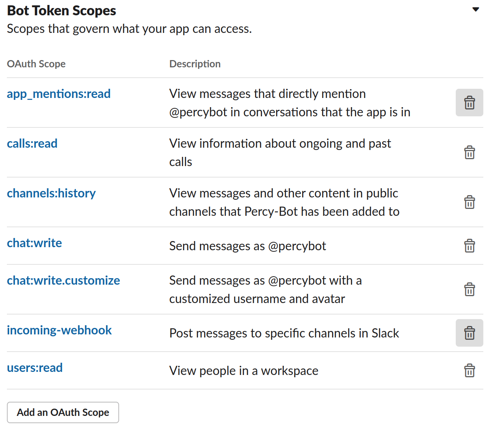504x427 pixels.
Task: Follow the channels:history scope link
Action: [x=51, y=193]
